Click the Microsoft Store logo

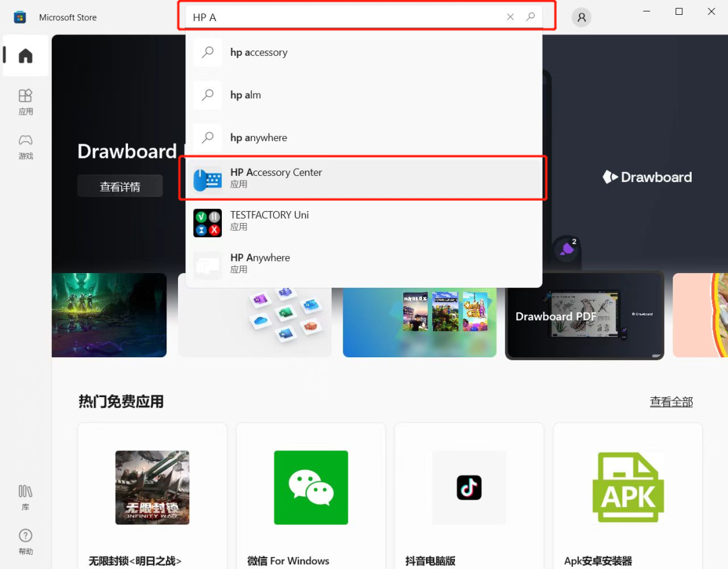[20, 17]
